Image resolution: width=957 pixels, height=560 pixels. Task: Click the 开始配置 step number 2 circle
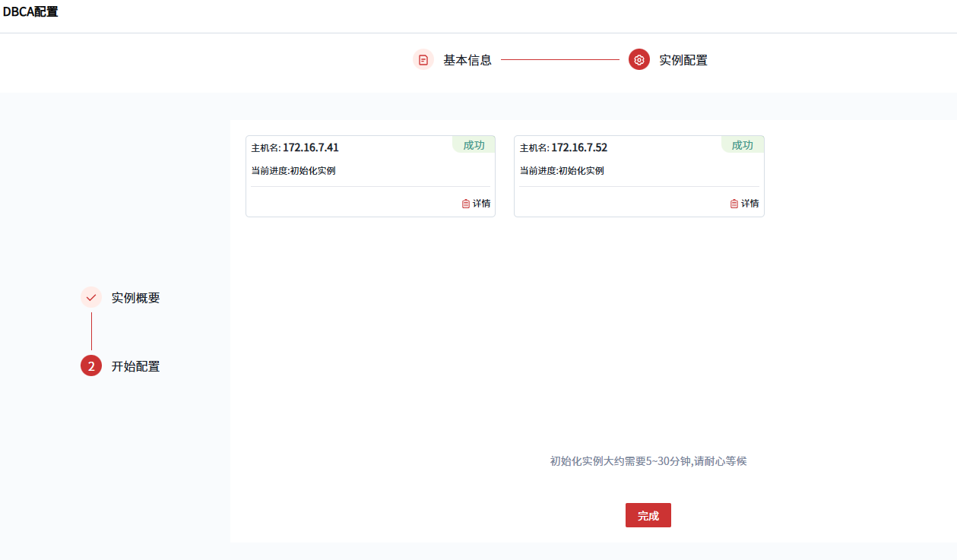[91, 366]
